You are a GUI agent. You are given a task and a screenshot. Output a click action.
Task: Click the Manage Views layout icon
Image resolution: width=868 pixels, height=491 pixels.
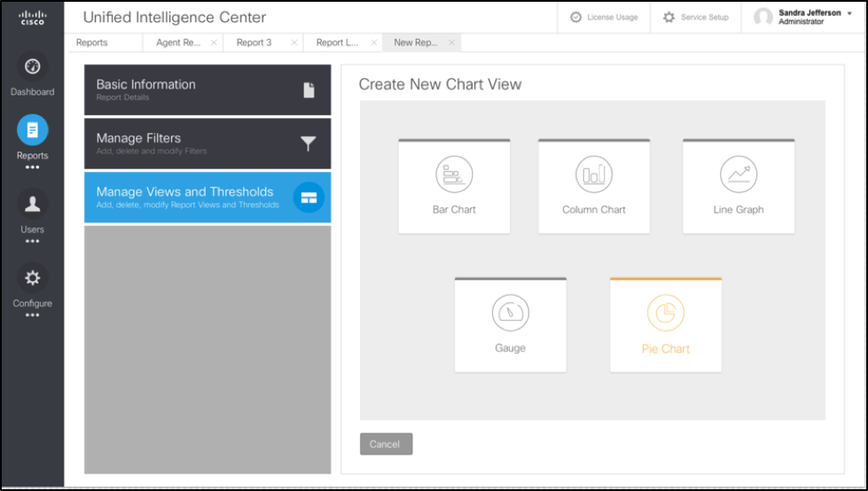pos(309,198)
